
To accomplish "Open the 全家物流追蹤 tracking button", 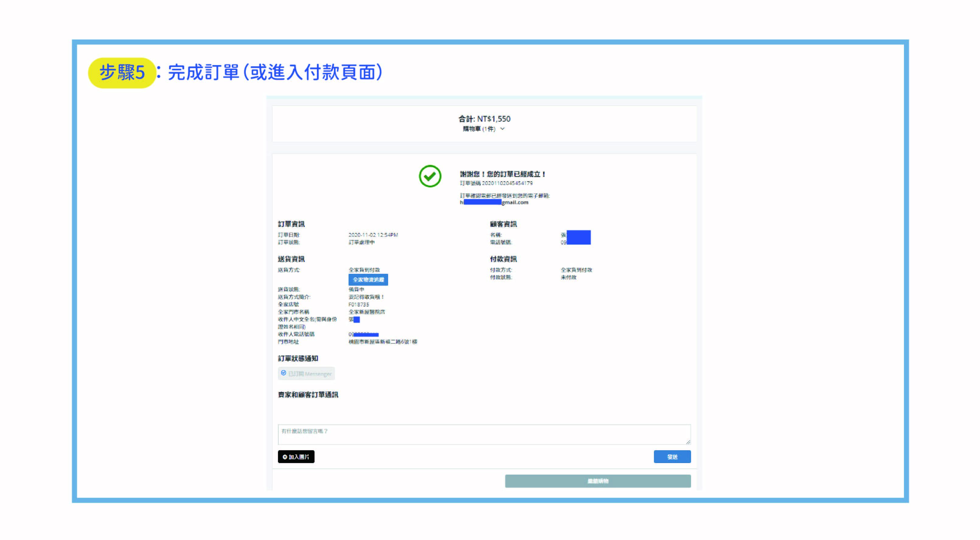I will coord(368,280).
